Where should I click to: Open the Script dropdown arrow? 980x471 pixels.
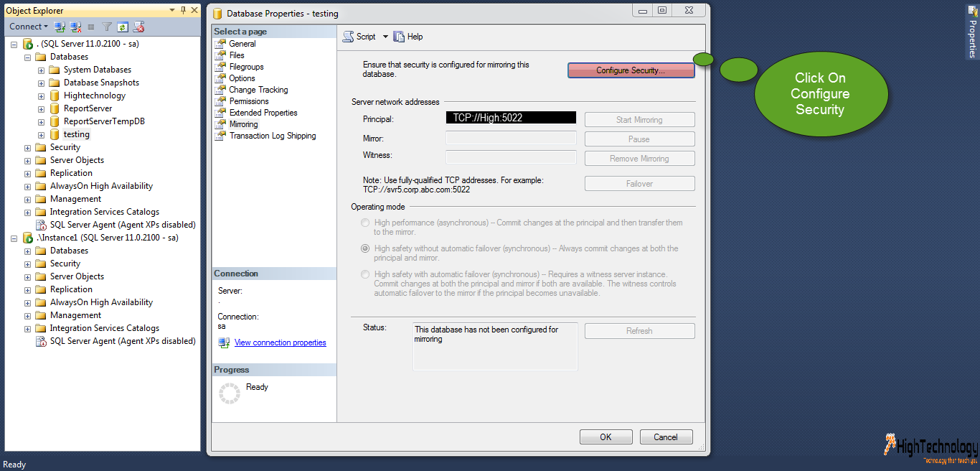[x=385, y=37]
